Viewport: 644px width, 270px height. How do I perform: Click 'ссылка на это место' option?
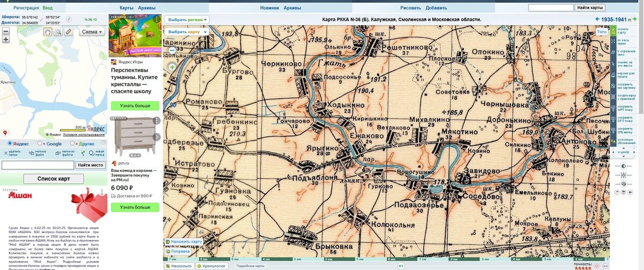point(623,63)
